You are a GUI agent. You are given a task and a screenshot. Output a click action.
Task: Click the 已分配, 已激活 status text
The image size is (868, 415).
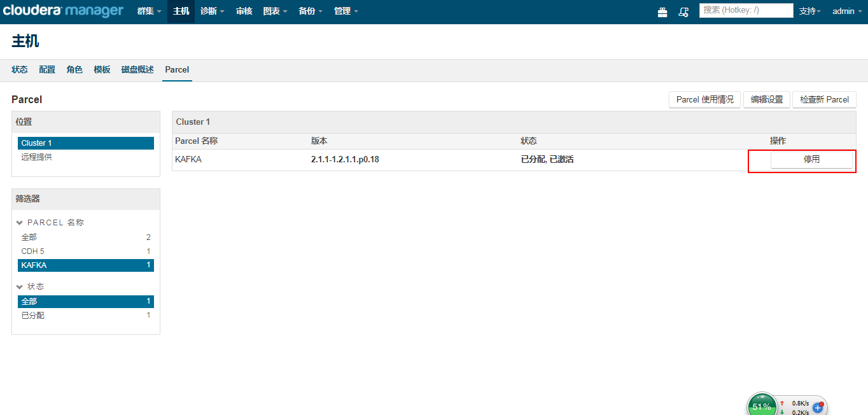tap(547, 160)
